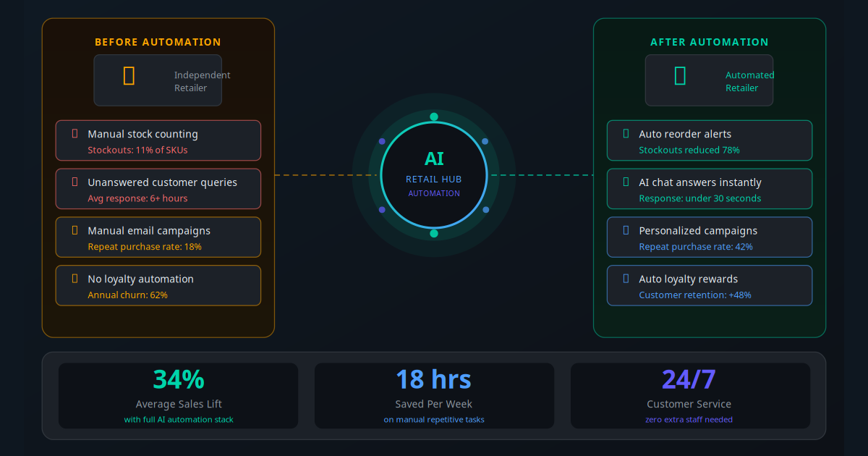The height and width of the screenshot is (456, 868).
Task: Click text Response: under 30 seconds
Action: coord(700,198)
